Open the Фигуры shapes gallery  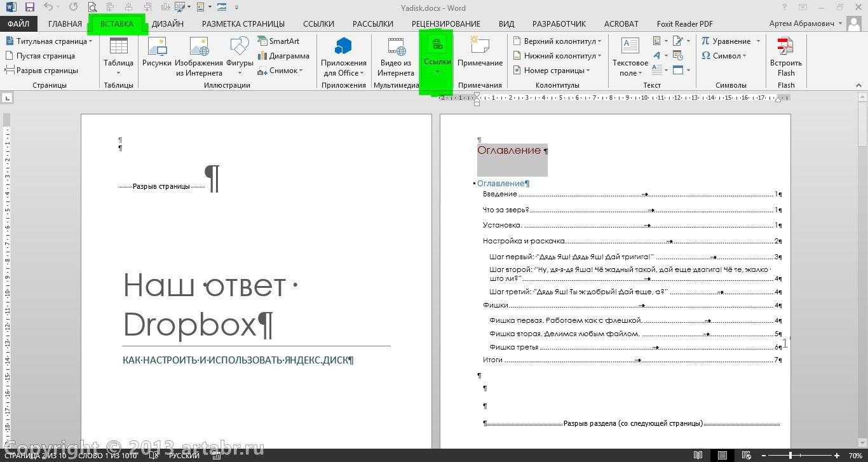(240, 57)
